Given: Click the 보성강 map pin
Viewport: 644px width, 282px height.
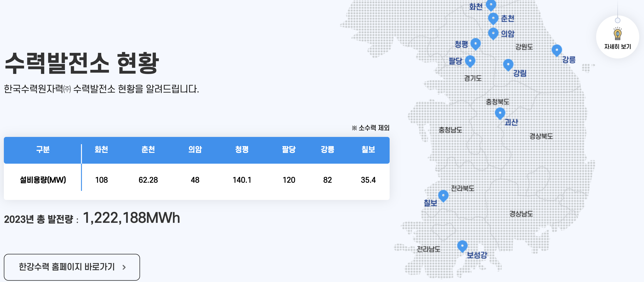Looking at the screenshot, I should point(462,246).
